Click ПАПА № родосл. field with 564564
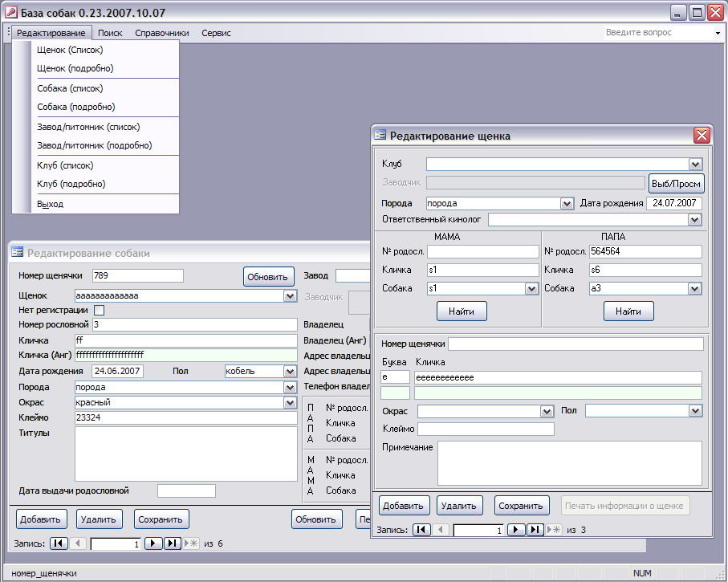This screenshot has height=582, width=728. click(645, 251)
